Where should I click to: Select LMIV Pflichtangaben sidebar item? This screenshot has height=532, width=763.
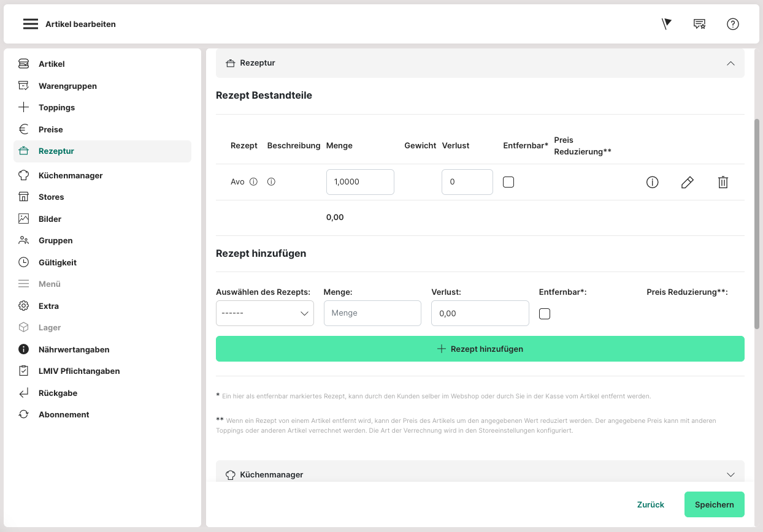pos(79,371)
